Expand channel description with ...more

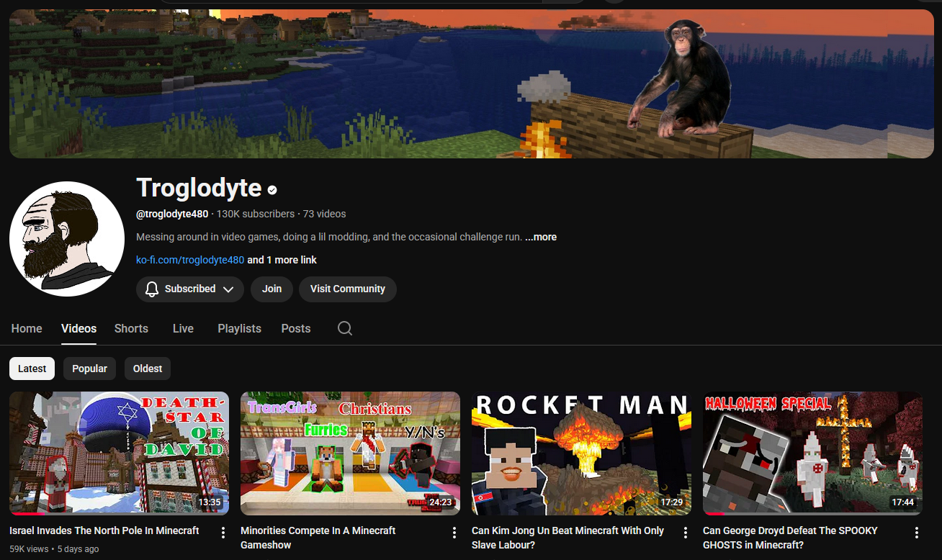pyautogui.click(x=541, y=237)
